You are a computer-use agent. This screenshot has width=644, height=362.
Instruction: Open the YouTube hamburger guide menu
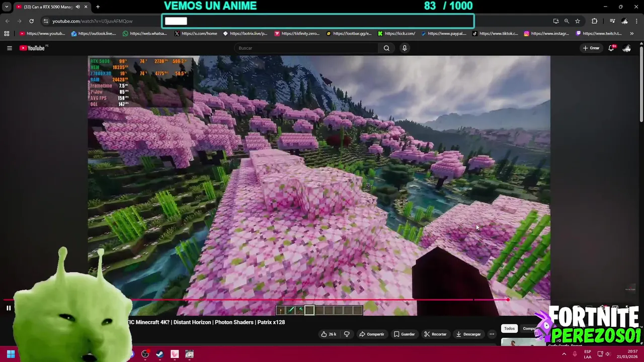tap(10, 48)
